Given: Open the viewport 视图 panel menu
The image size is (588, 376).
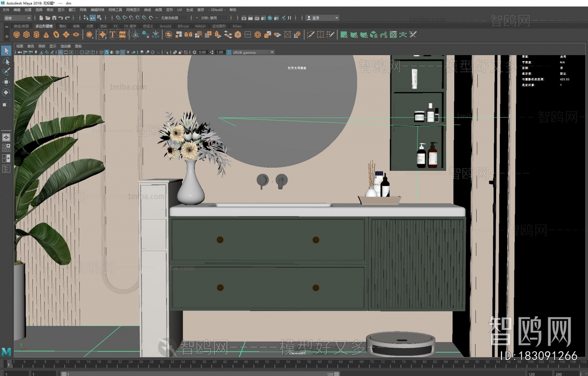Looking at the screenshot, I should pos(20,46).
